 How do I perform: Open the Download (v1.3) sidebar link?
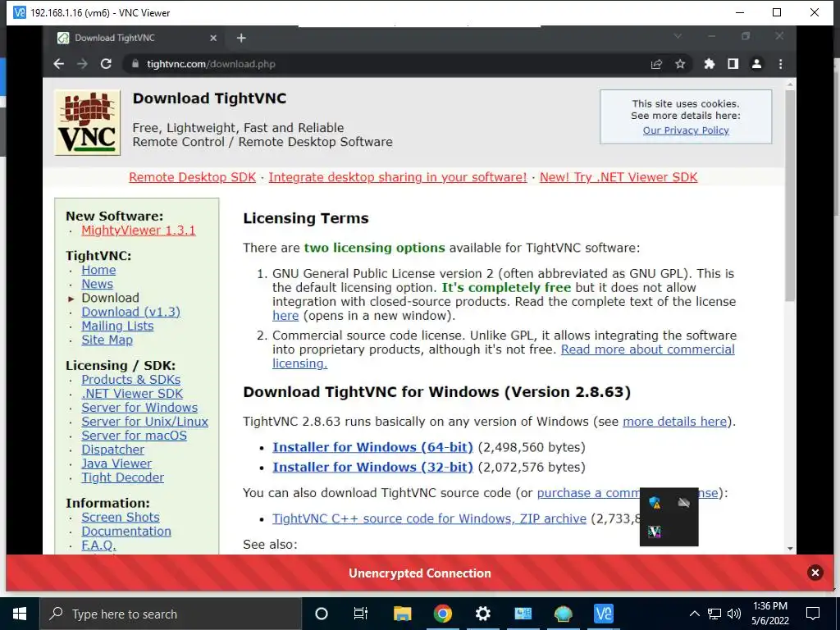(x=130, y=312)
